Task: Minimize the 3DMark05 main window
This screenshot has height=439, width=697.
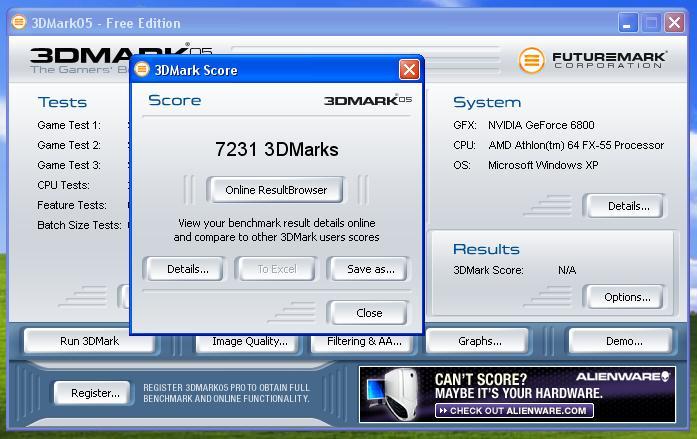Action: [628, 23]
